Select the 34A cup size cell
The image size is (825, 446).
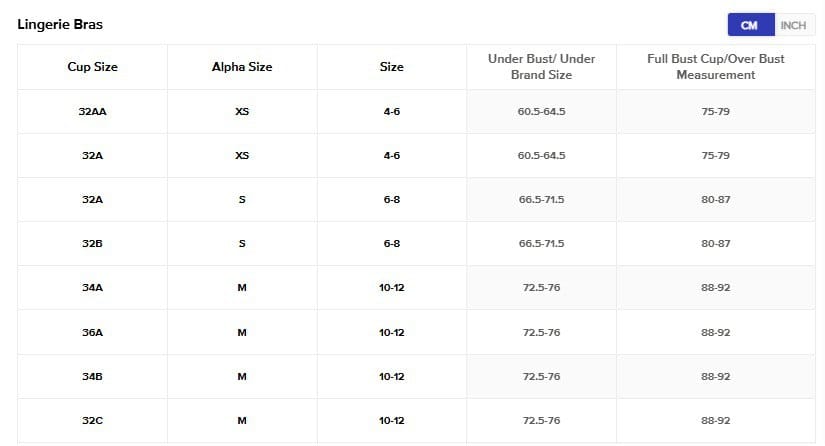[x=92, y=288]
